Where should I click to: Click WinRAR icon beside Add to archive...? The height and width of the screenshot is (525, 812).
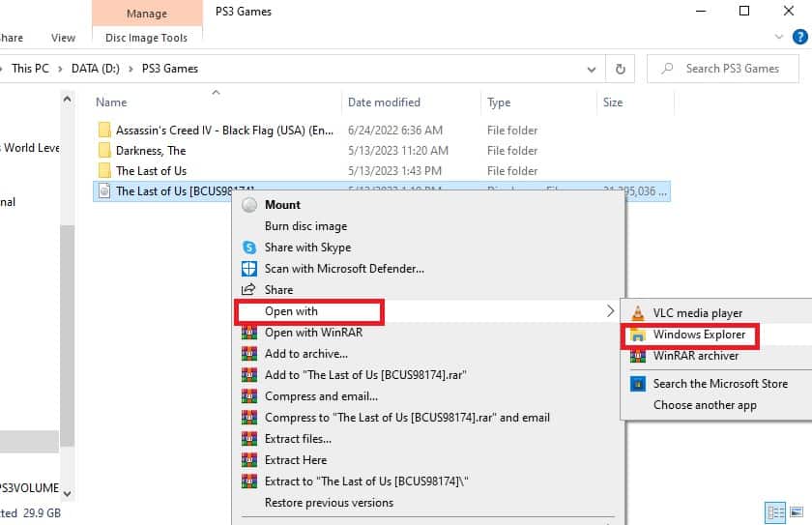click(249, 354)
